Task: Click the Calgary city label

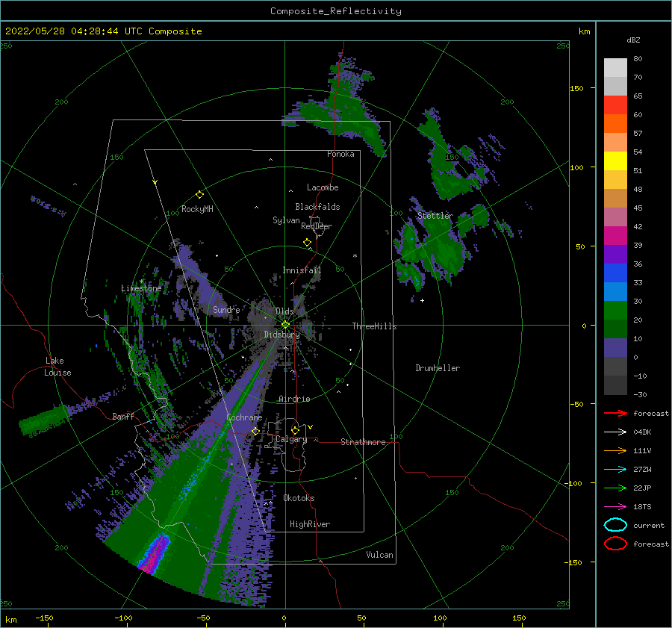Action: pyautogui.click(x=291, y=439)
